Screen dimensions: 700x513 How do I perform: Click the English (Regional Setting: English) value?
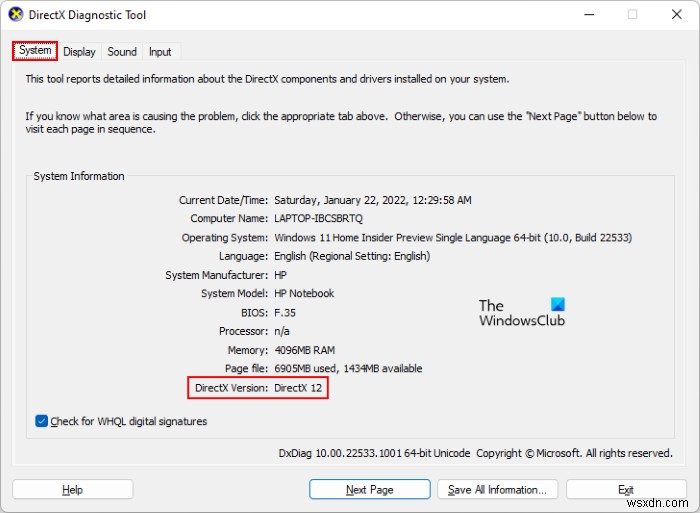coord(352,256)
